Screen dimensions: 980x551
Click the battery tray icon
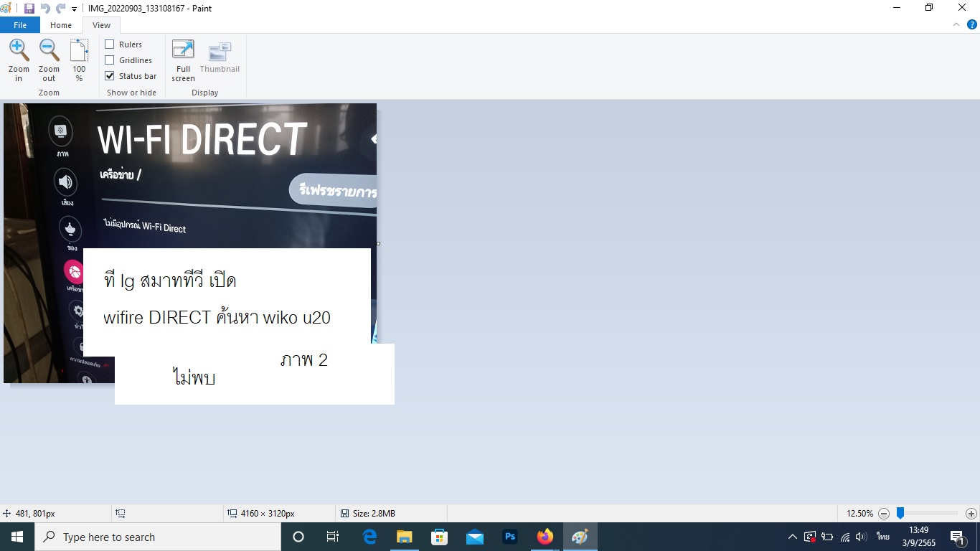pos(827,537)
